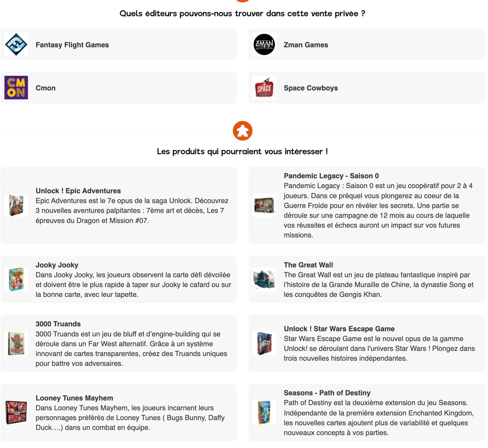
Task: Select the Space Cowboys publisher name
Action: [x=311, y=88]
